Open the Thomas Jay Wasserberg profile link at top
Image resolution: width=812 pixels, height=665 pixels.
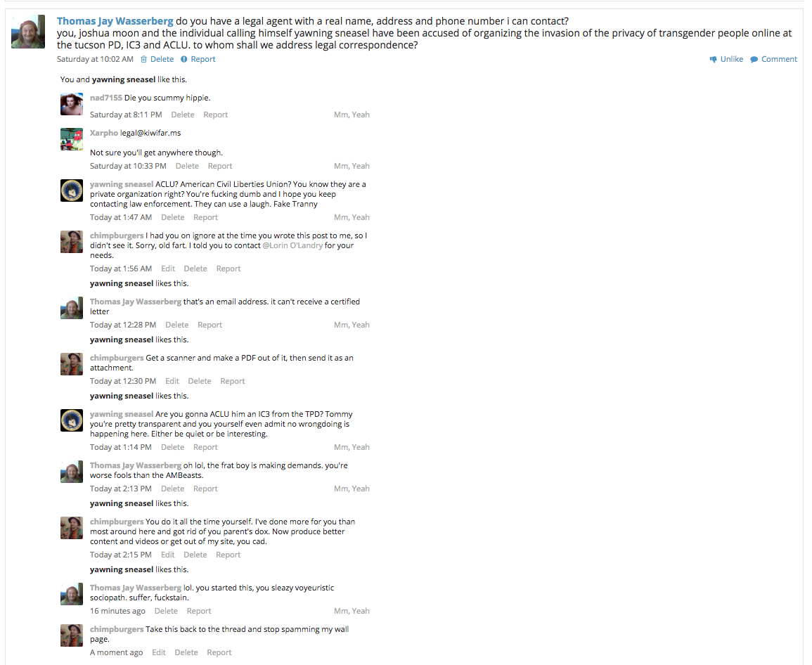(x=115, y=20)
